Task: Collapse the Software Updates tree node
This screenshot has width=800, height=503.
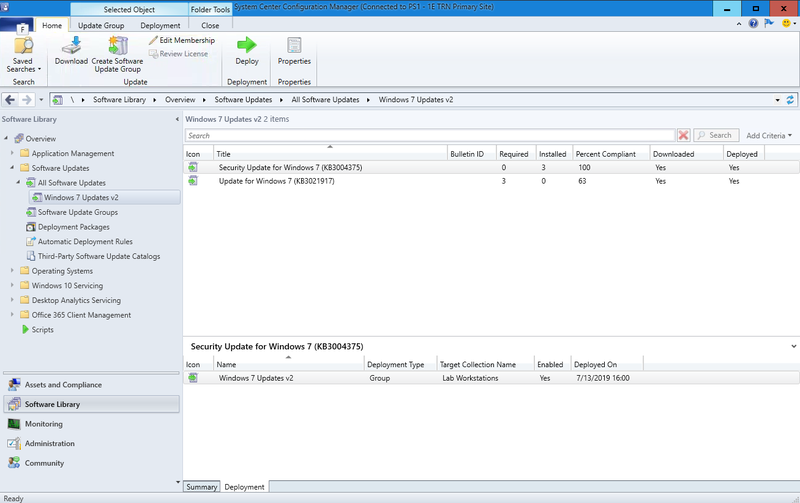Action: click(12, 168)
